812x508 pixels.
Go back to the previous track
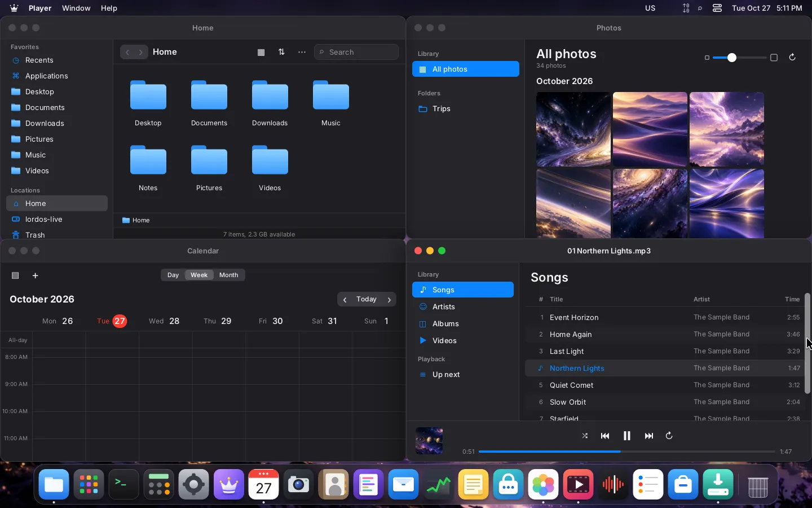(x=605, y=436)
